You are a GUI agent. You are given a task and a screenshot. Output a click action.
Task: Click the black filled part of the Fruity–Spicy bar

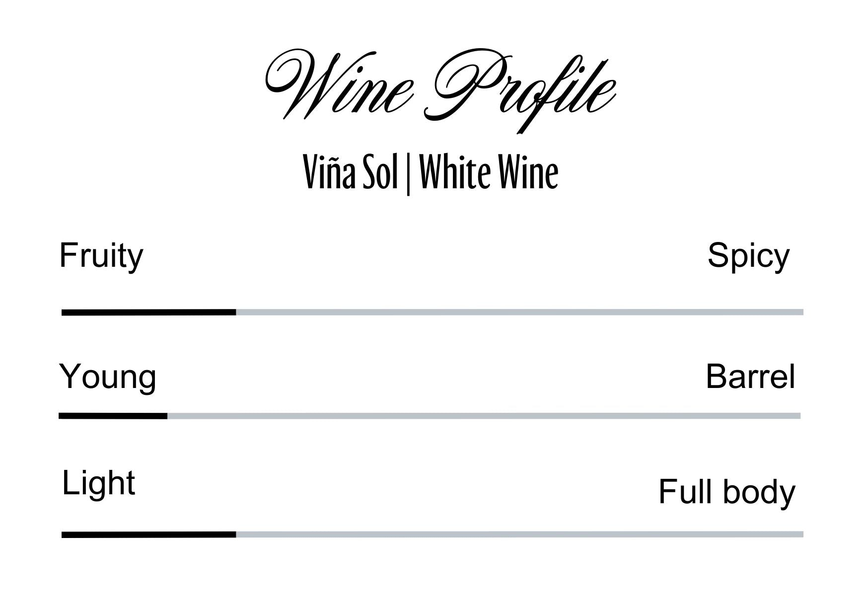(148, 312)
